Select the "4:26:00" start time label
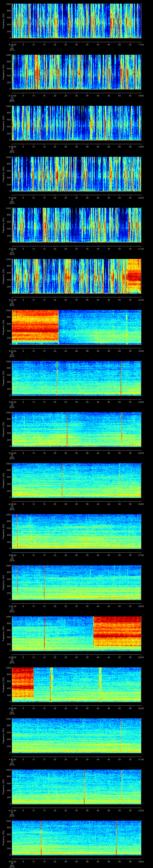The width and height of the screenshot is (153, 868). tap(12, 555)
